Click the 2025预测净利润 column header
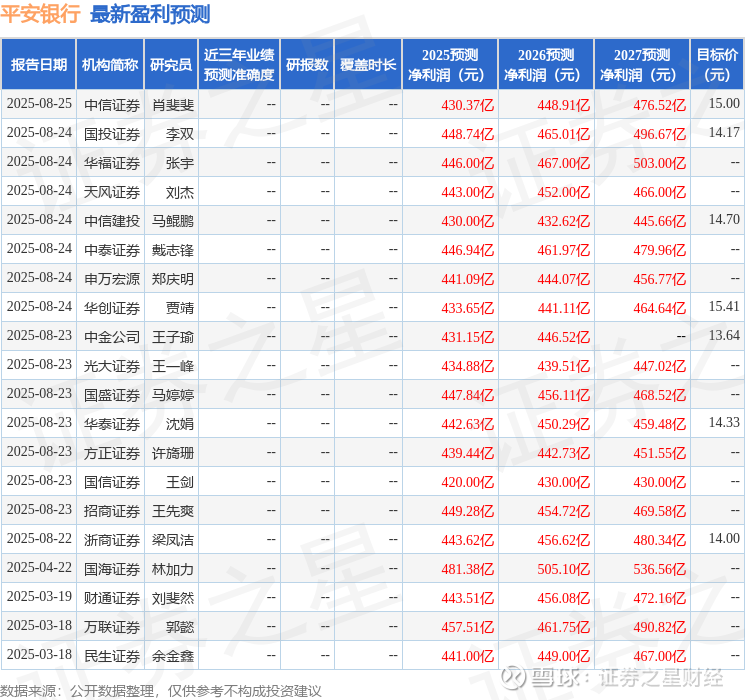The image size is (745, 700). [450, 65]
